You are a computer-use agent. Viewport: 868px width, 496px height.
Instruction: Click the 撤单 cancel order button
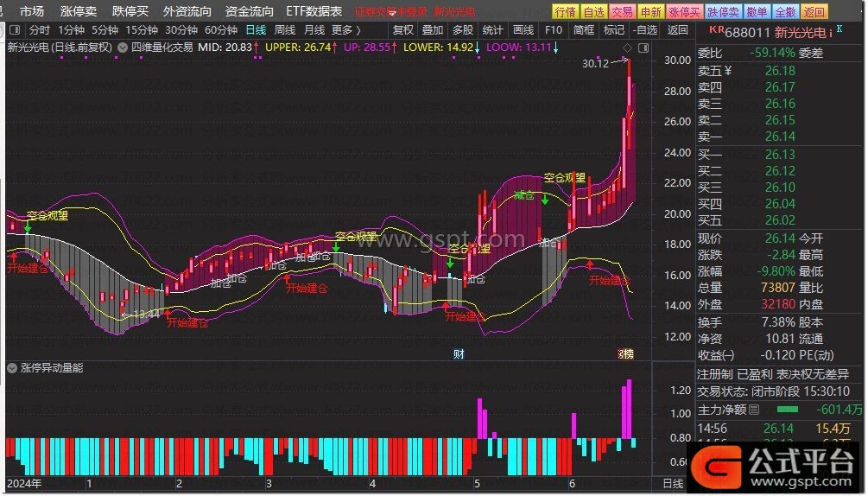tap(757, 11)
